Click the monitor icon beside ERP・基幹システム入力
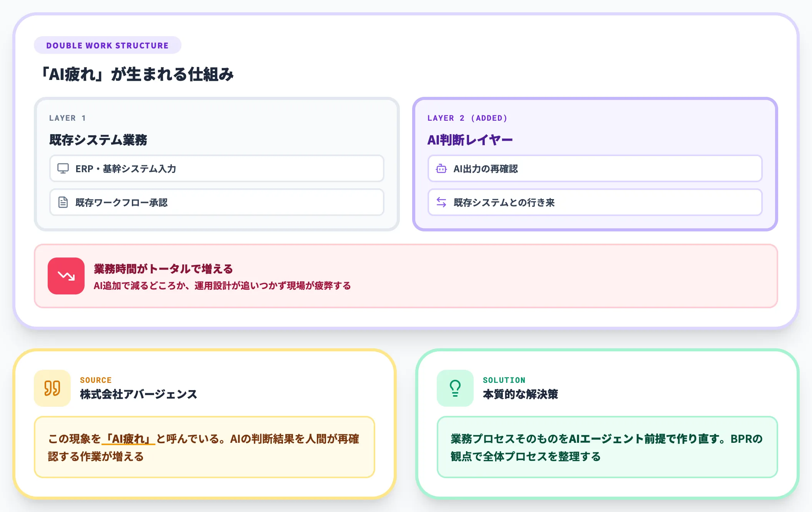This screenshot has width=812, height=512. point(63,168)
